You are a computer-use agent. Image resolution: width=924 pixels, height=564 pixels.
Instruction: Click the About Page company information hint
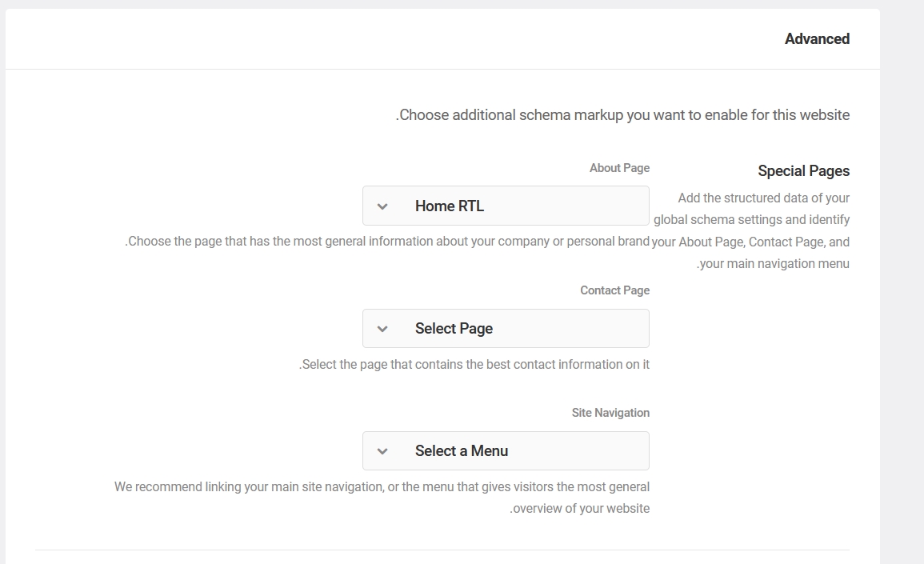pyautogui.click(x=388, y=242)
